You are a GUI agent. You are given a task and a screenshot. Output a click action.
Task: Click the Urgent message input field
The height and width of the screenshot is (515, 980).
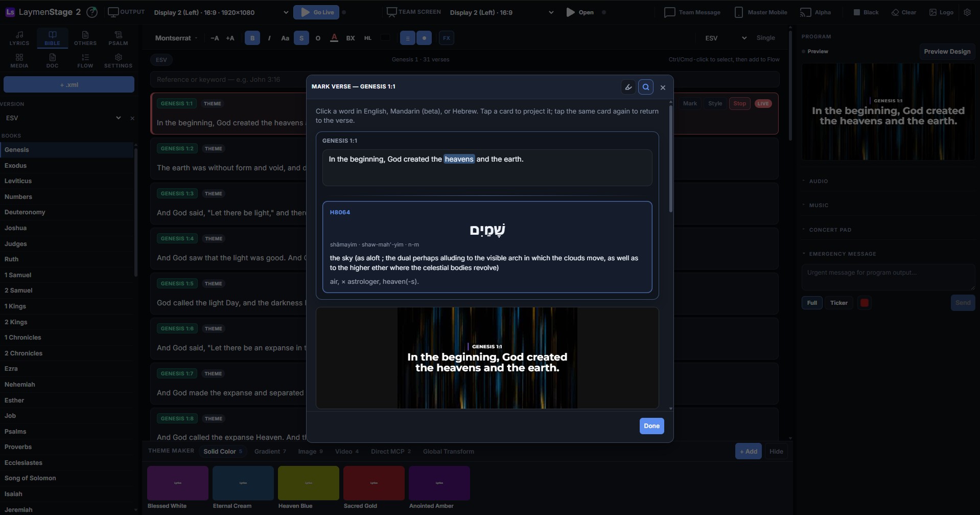point(888,277)
